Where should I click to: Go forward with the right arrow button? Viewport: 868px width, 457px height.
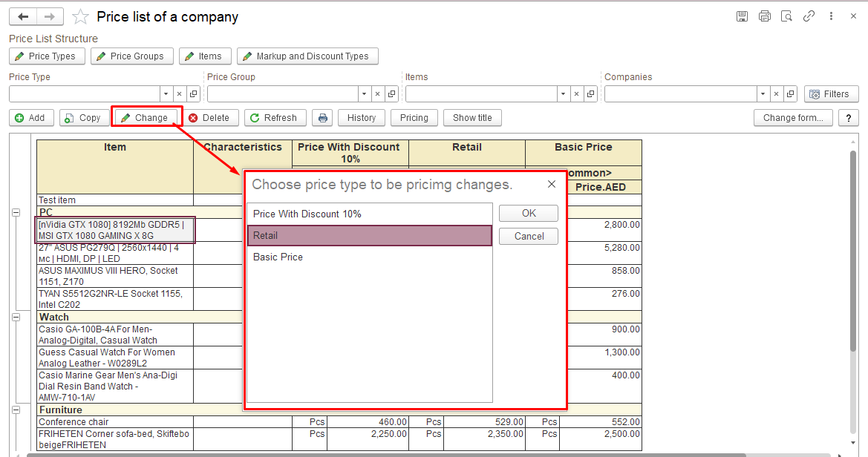pyautogui.click(x=50, y=16)
